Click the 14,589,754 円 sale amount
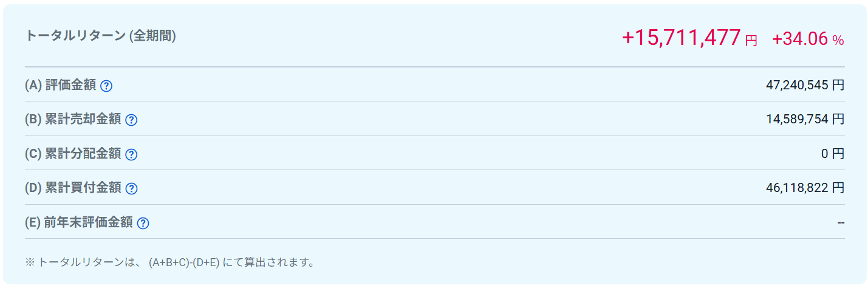868x288 pixels. point(805,119)
